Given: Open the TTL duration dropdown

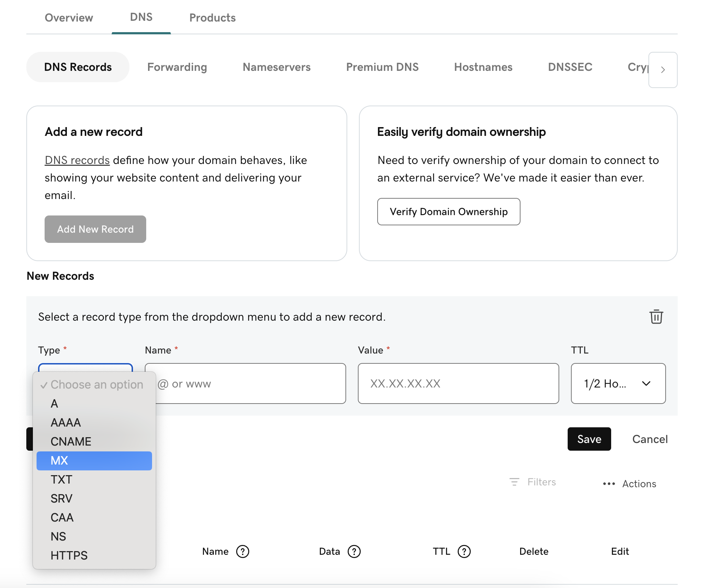Looking at the screenshot, I should (x=618, y=384).
